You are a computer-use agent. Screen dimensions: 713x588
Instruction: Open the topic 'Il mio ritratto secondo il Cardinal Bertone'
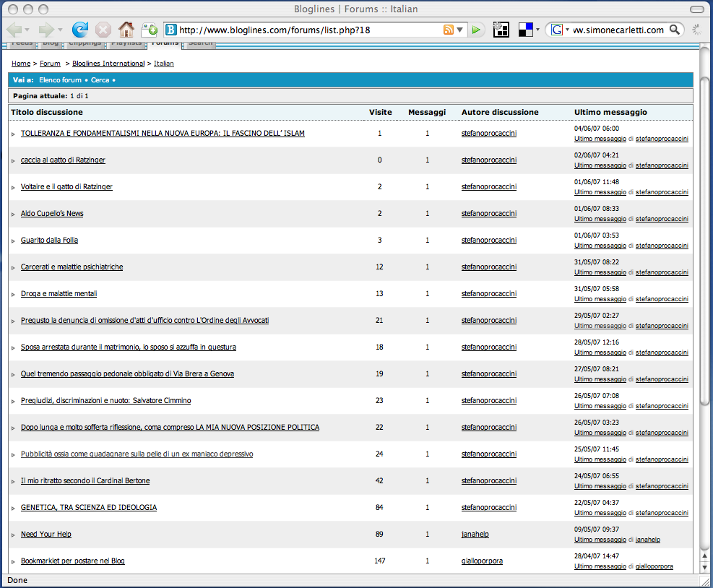click(x=85, y=480)
